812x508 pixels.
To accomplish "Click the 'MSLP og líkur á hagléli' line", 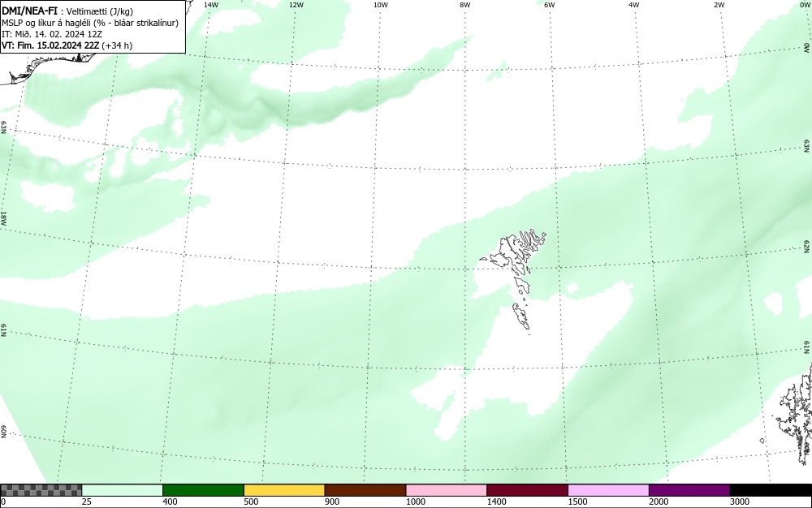I will (90, 23).
